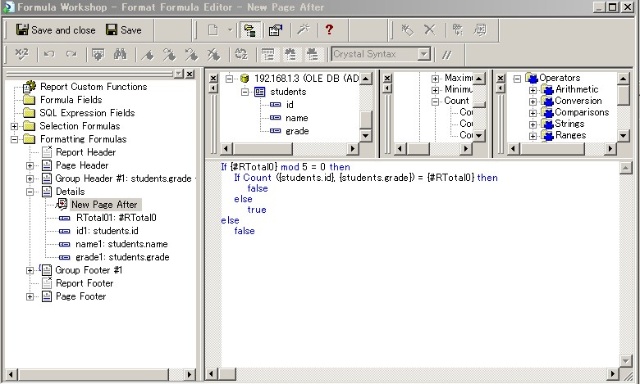Click inside the formula text editor
640x384 pixels.
pyautogui.click(x=420, y=263)
